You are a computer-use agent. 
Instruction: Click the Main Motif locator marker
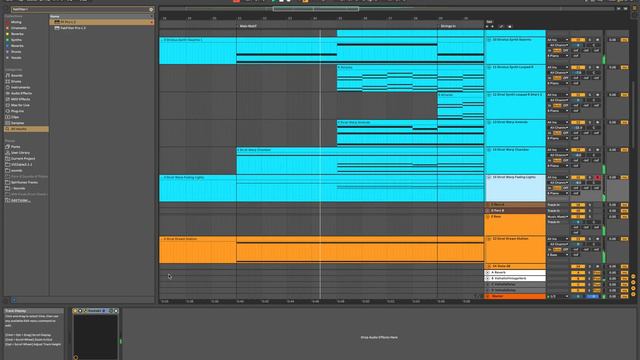point(248,26)
